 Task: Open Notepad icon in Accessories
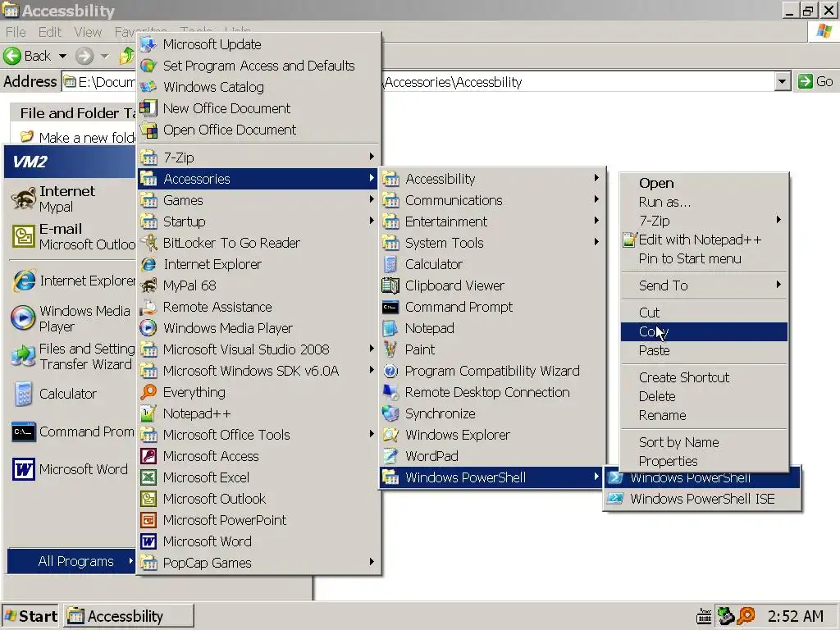coord(390,328)
